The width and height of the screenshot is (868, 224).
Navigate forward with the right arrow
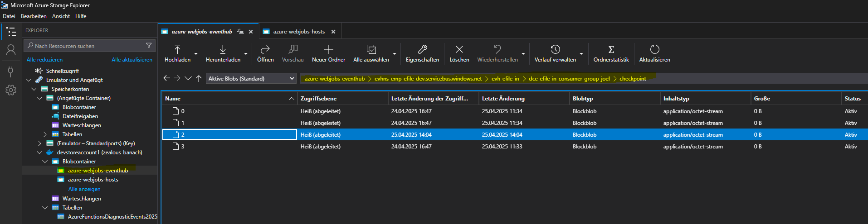coord(177,78)
